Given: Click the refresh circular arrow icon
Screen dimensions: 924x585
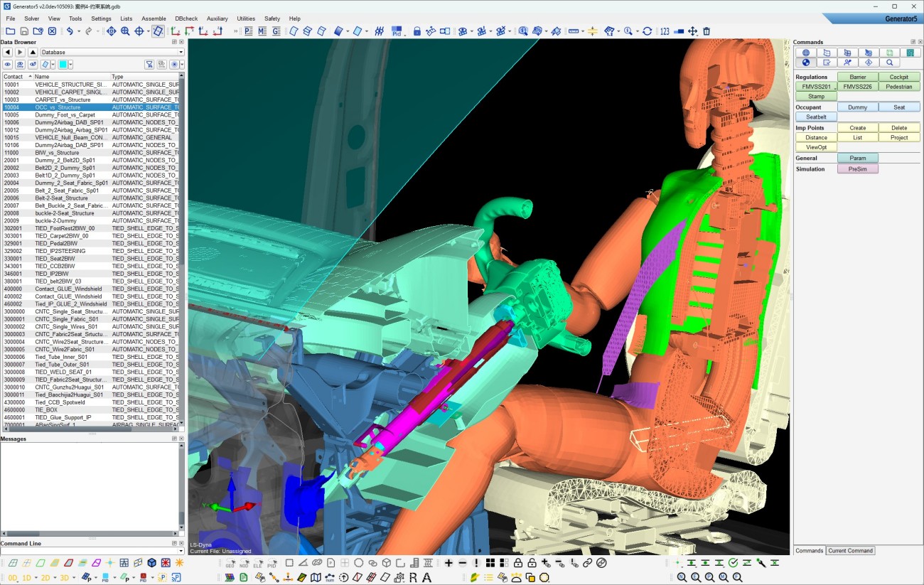Looking at the screenshot, I should click(647, 31).
